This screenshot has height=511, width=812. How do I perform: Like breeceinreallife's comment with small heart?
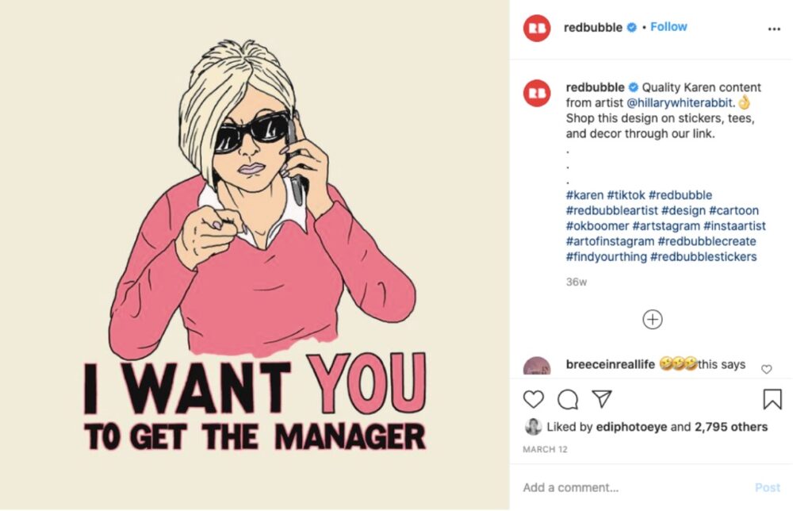(767, 368)
